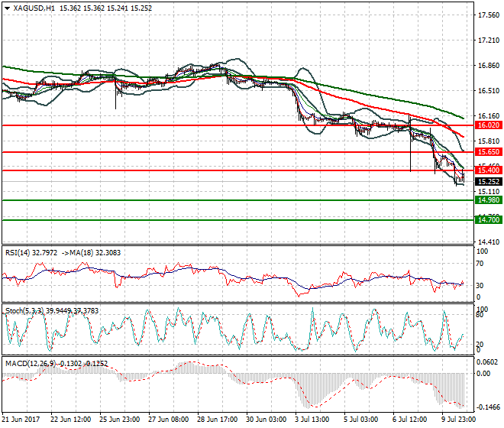Select the 15.810 price scale value
This screenshot has height=428, width=504.
489,141
